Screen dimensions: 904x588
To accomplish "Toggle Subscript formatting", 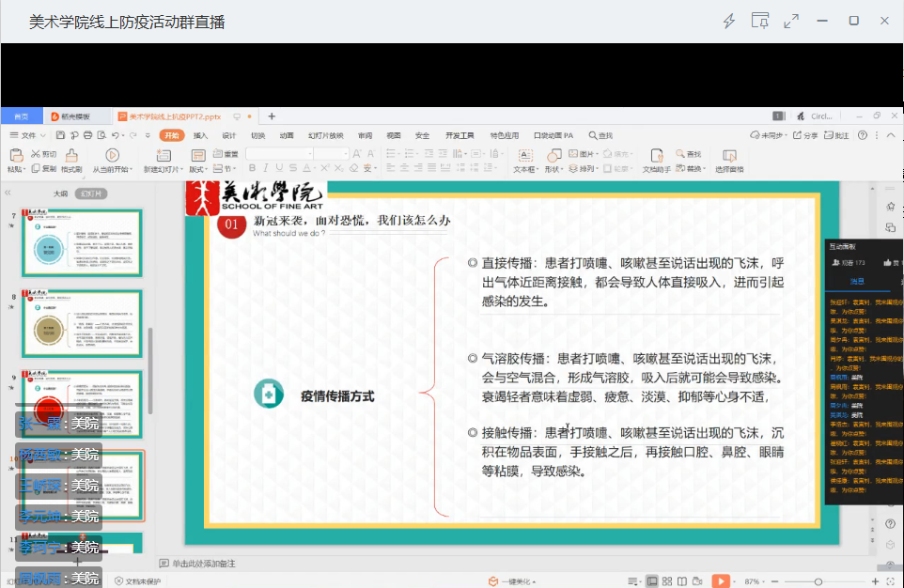I will pos(339,168).
